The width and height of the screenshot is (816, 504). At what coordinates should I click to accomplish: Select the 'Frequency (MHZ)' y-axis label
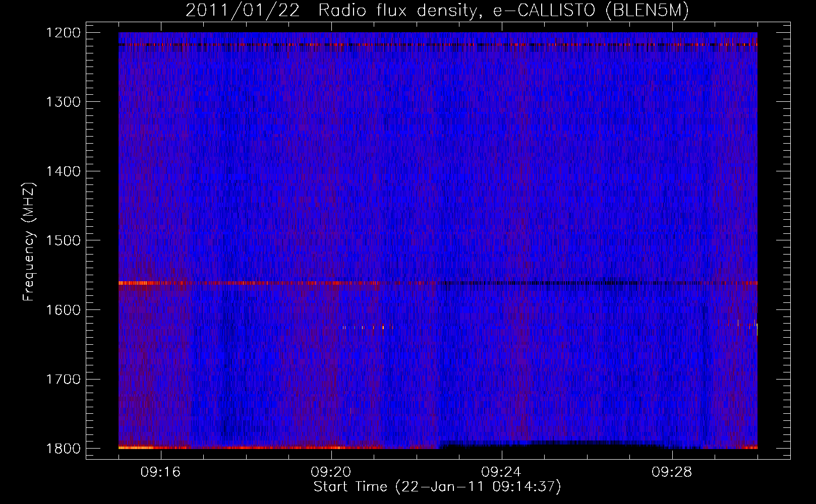28,242
